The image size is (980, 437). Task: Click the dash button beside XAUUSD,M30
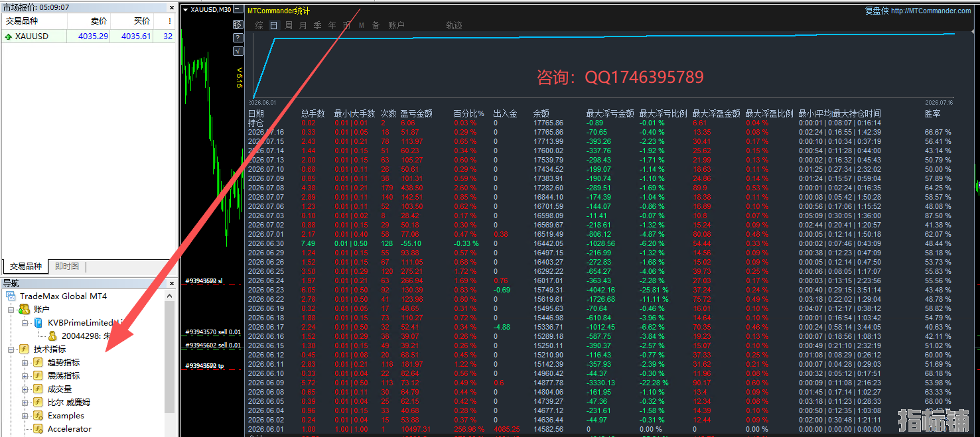(x=237, y=10)
